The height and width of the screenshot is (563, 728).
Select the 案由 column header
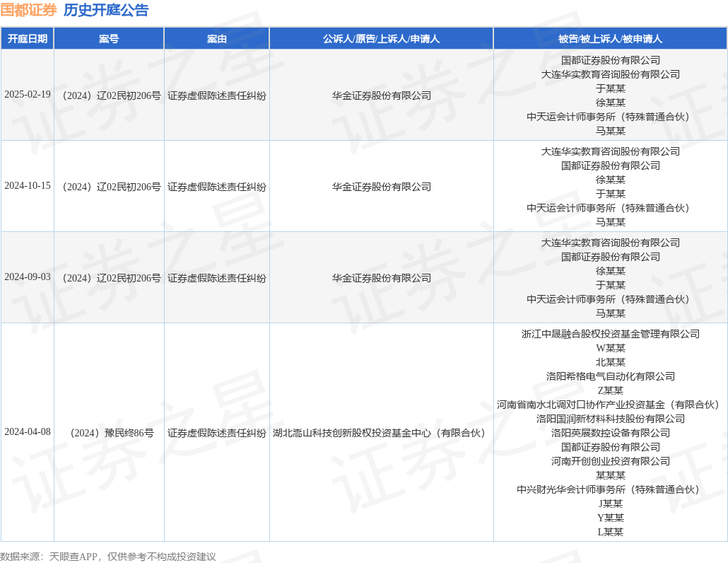tap(217, 39)
